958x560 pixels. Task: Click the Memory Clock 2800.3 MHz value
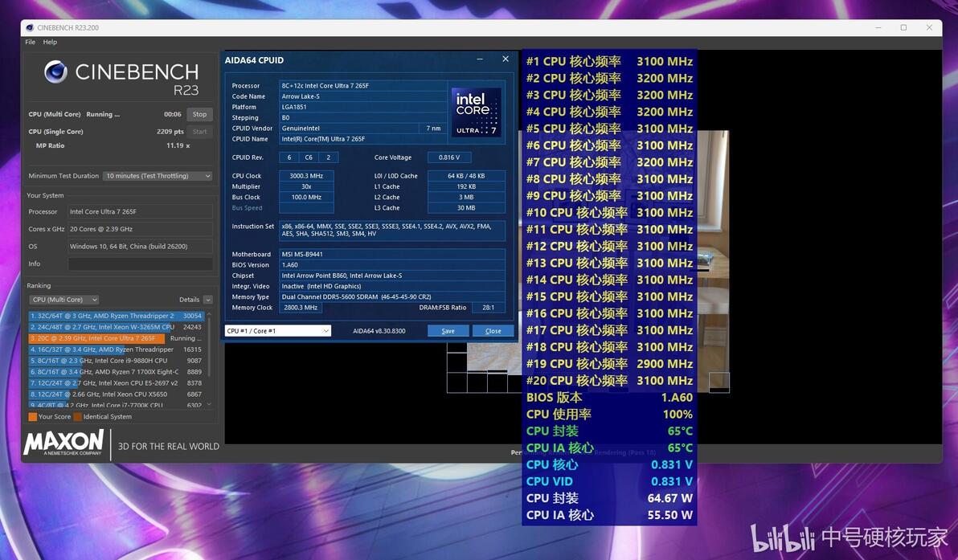(x=301, y=308)
